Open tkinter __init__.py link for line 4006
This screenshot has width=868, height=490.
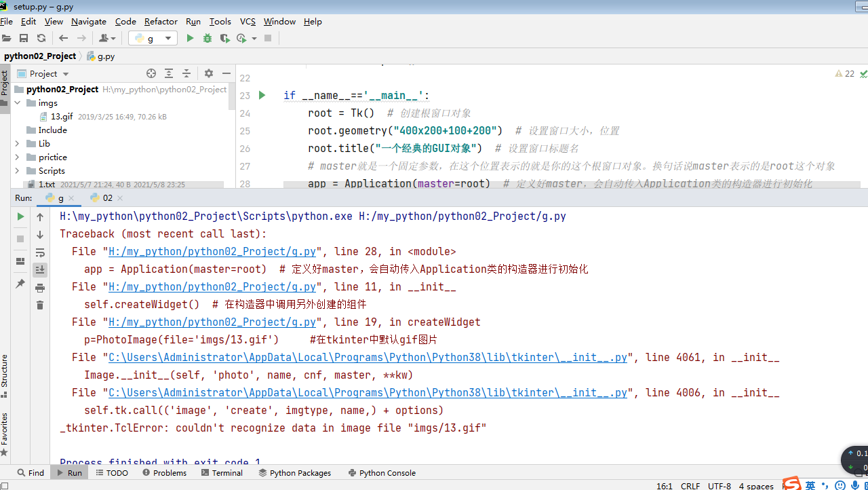click(368, 393)
